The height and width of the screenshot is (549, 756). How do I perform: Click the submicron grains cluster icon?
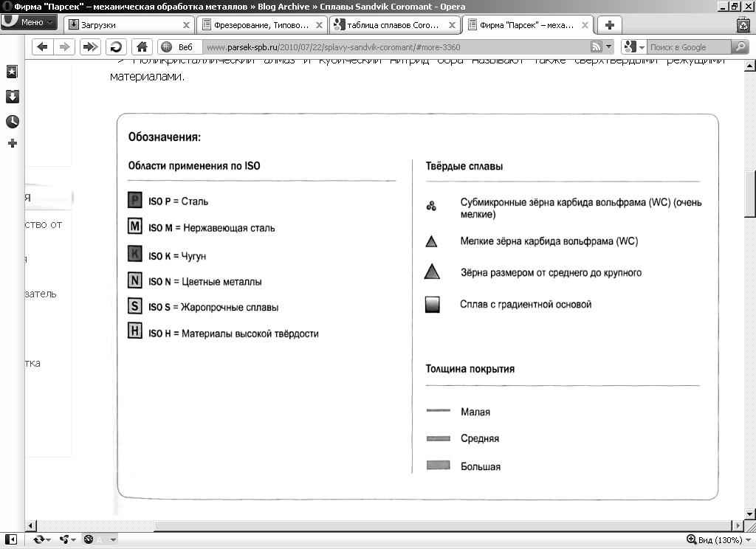point(431,207)
